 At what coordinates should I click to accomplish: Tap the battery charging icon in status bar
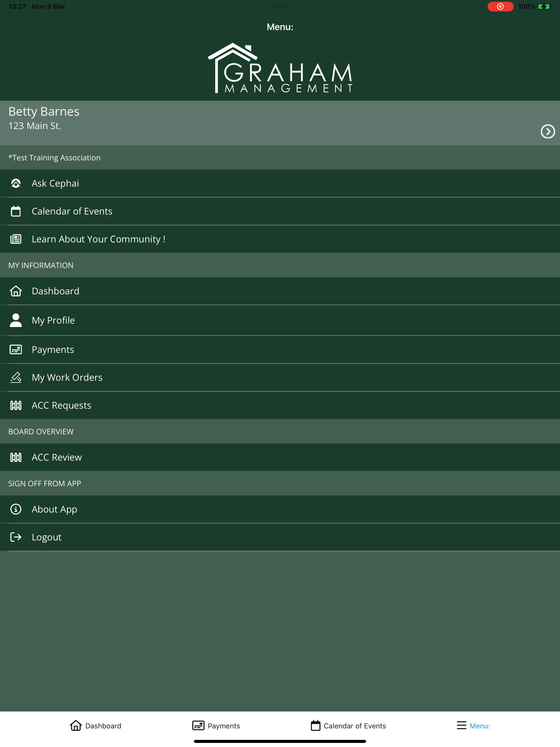point(544,6)
